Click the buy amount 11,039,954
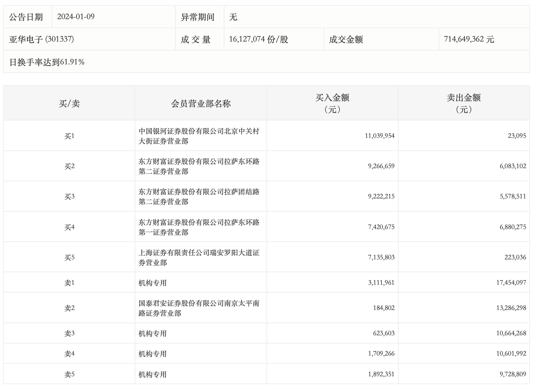Screen dimensions: 535x392 pos(379,136)
